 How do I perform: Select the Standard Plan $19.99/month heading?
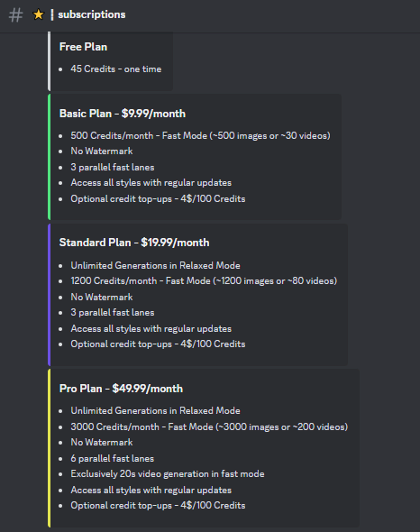(134, 243)
